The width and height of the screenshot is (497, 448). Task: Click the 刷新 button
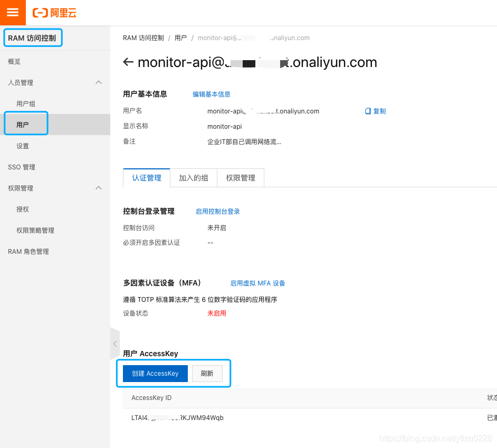207,374
